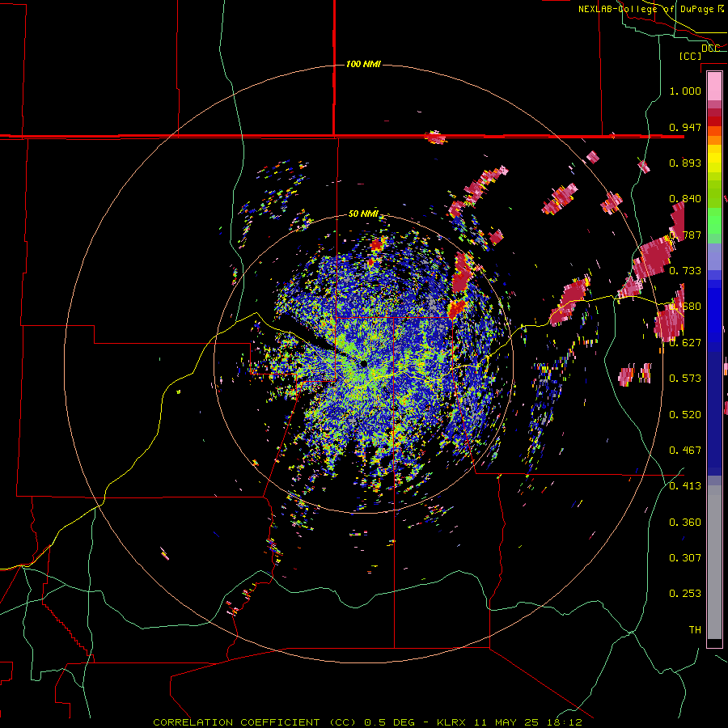Click the 1.000 value on color scale
The height and width of the screenshot is (728, 728).
(x=685, y=91)
